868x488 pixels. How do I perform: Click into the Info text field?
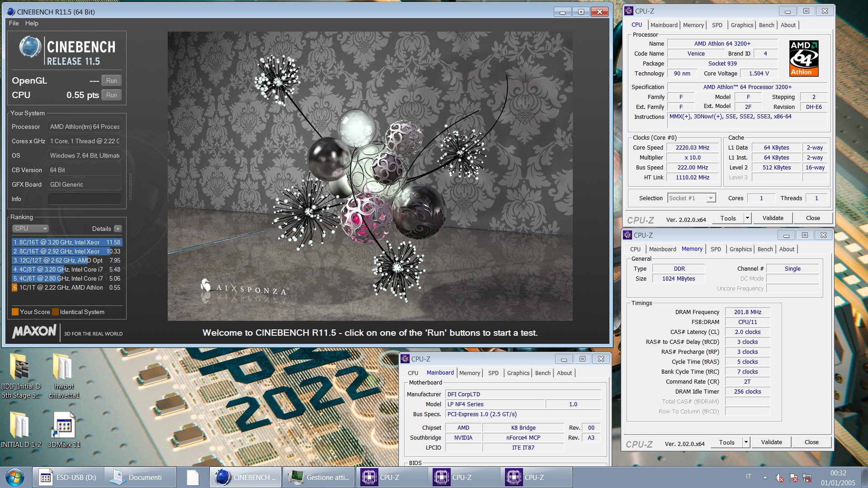point(85,199)
